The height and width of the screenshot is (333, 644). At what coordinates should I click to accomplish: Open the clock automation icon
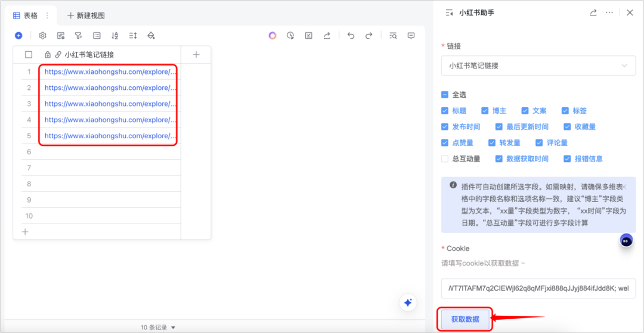point(291,36)
